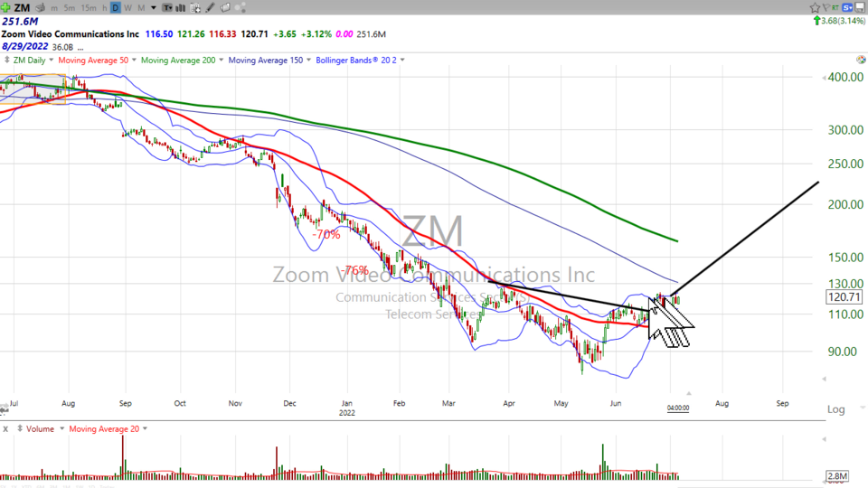Switch to 15m timeframe
The width and height of the screenshot is (868, 488).
pos(88,8)
